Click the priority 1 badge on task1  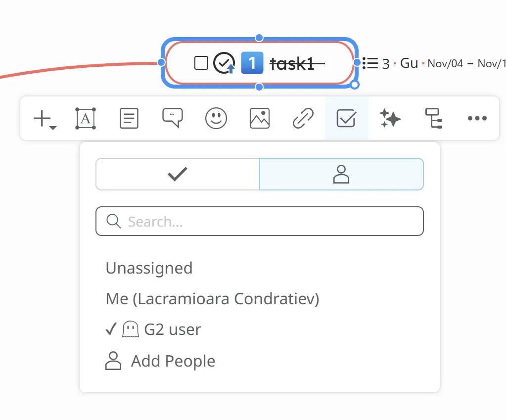252,63
